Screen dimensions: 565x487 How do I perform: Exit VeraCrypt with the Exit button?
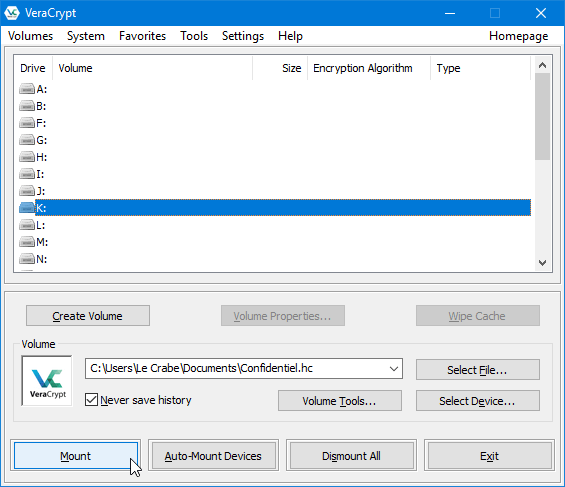[489, 456]
